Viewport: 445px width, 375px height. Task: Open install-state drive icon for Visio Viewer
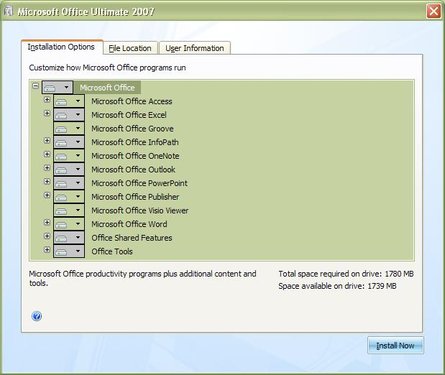[61, 211]
